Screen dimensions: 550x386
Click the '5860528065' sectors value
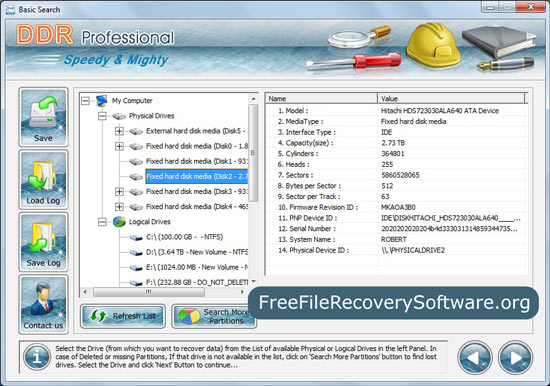400,175
